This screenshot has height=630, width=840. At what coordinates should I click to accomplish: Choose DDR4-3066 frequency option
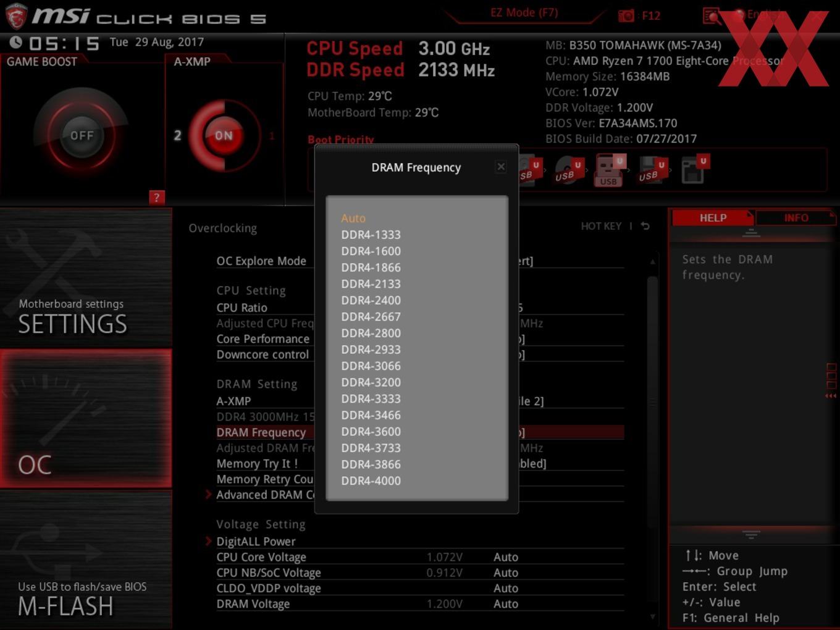[371, 366]
